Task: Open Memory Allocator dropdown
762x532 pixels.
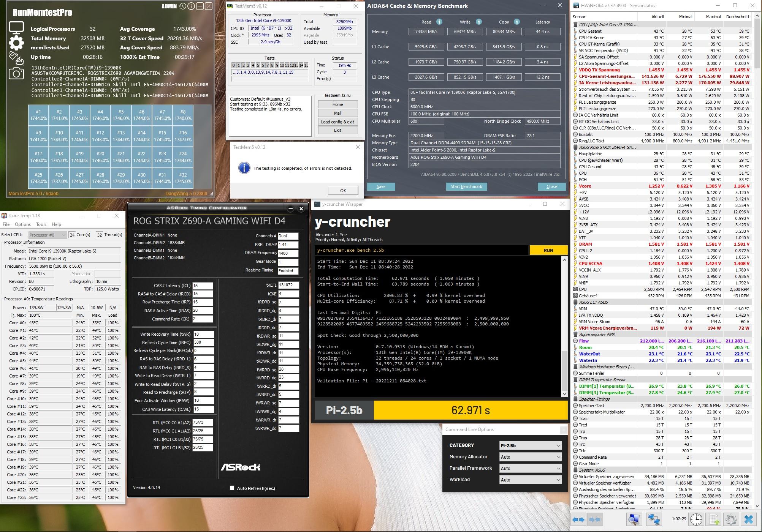Action: tap(530, 457)
